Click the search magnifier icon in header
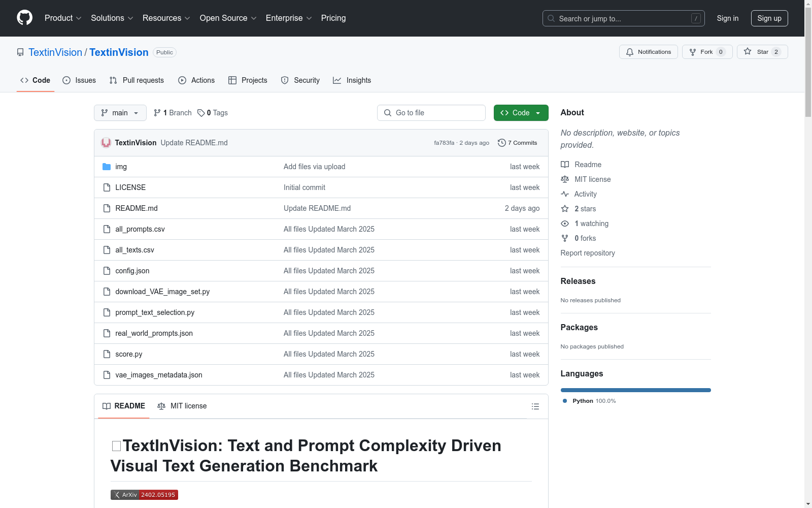This screenshot has height=508, width=812. point(551,18)
